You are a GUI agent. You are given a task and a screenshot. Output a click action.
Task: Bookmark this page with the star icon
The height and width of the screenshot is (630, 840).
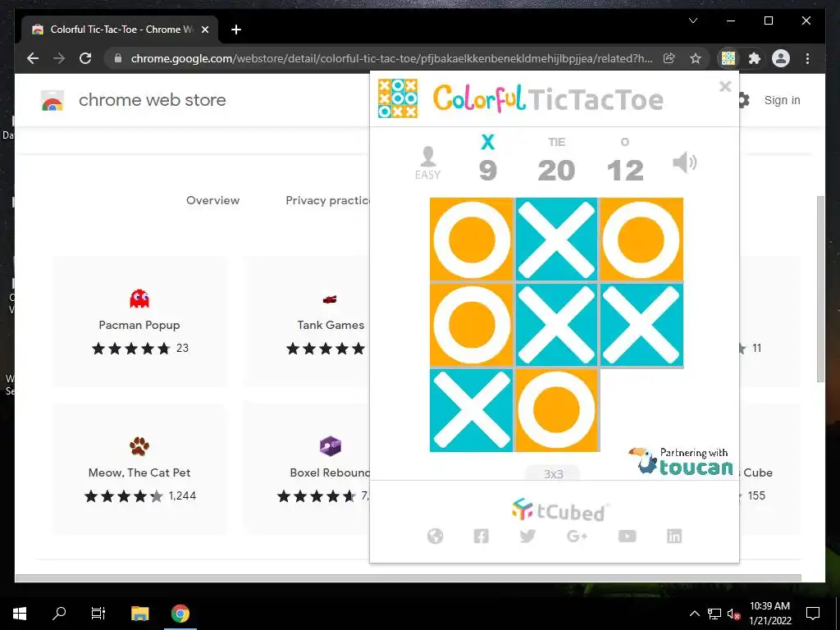(696, 58)
